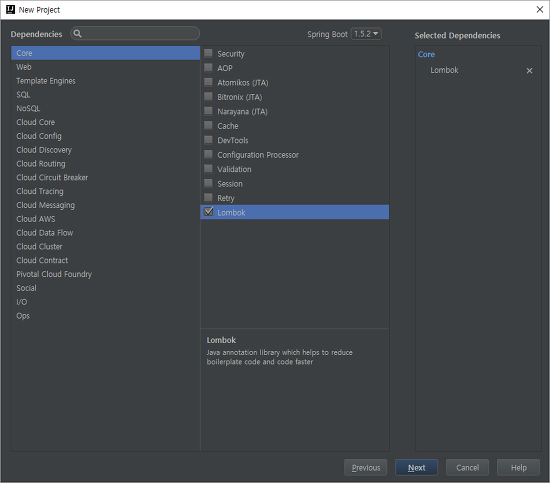Enable the Security checkbox

[x=208, y=53]
